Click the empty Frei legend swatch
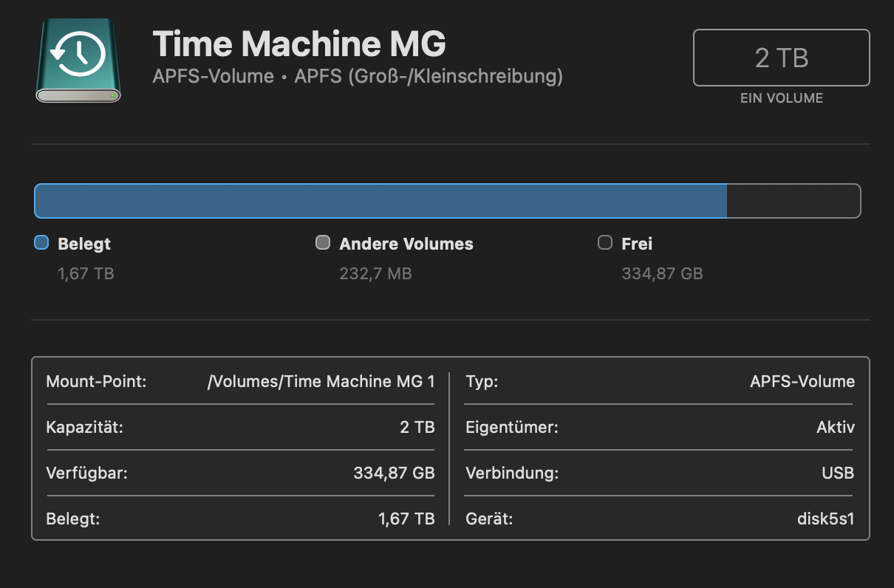Image resolution: width=894 pixels, height=588 pixels. coord(605,242)
